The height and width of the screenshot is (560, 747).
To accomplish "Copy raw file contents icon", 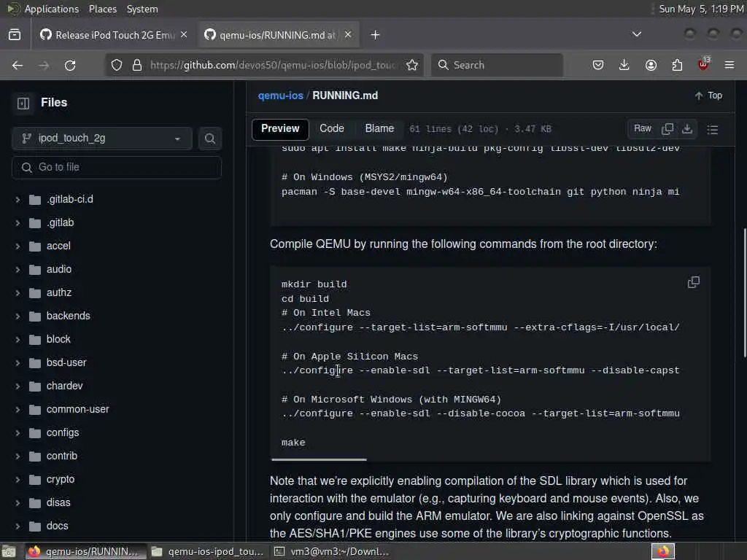I will pyautogui.click(x=667, y=129).
